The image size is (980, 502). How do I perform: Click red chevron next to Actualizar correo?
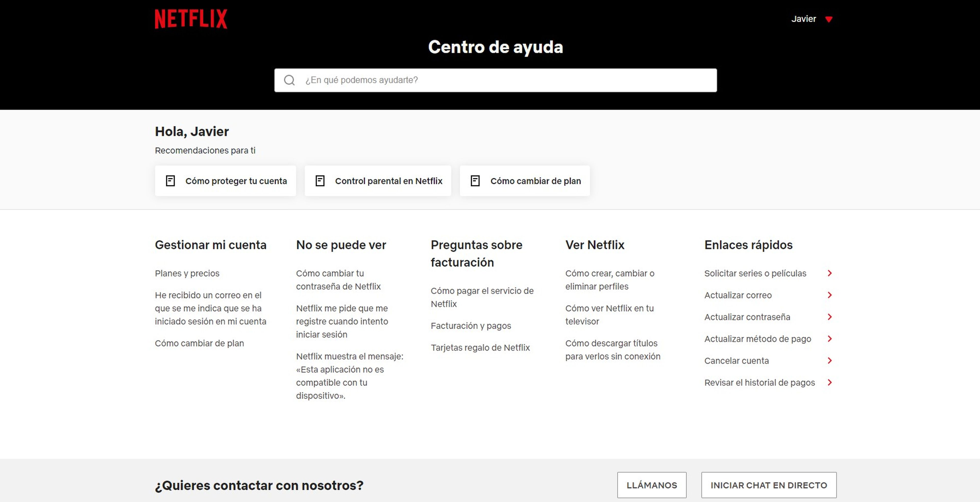coord(830,295)
